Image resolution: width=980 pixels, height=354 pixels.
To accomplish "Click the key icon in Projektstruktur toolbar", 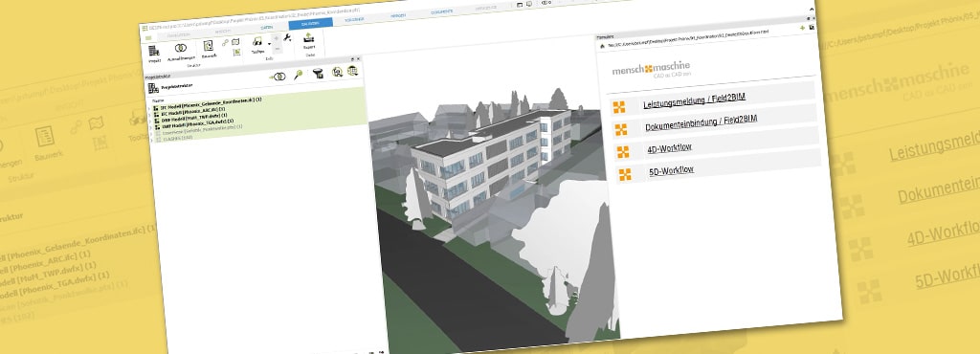I will [x=299, y=75].
